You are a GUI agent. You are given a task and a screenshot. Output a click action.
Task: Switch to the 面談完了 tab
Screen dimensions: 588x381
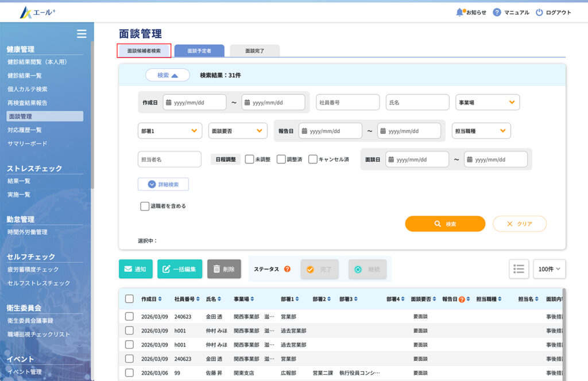254,50
